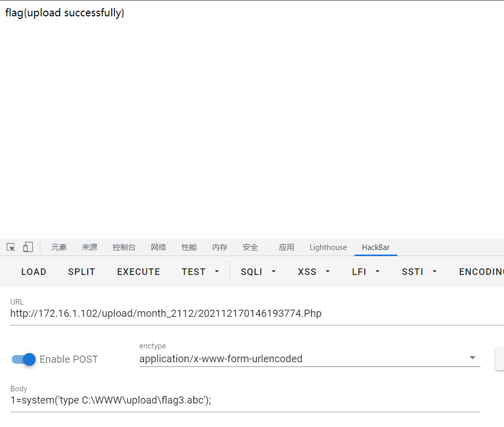Expand the SQLI dropdown menu

pos(258,272)
